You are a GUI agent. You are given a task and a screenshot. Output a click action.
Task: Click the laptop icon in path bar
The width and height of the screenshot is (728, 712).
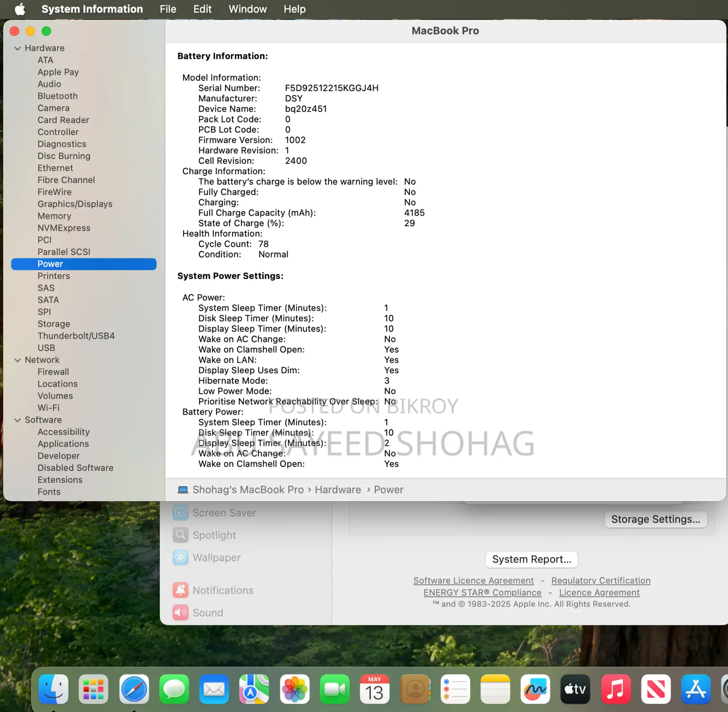point(183,490)
